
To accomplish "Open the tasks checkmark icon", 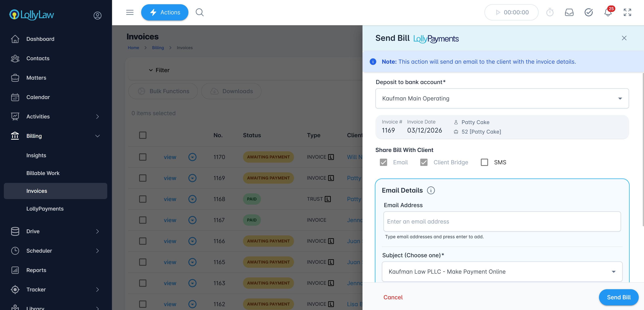I will 588,13.
